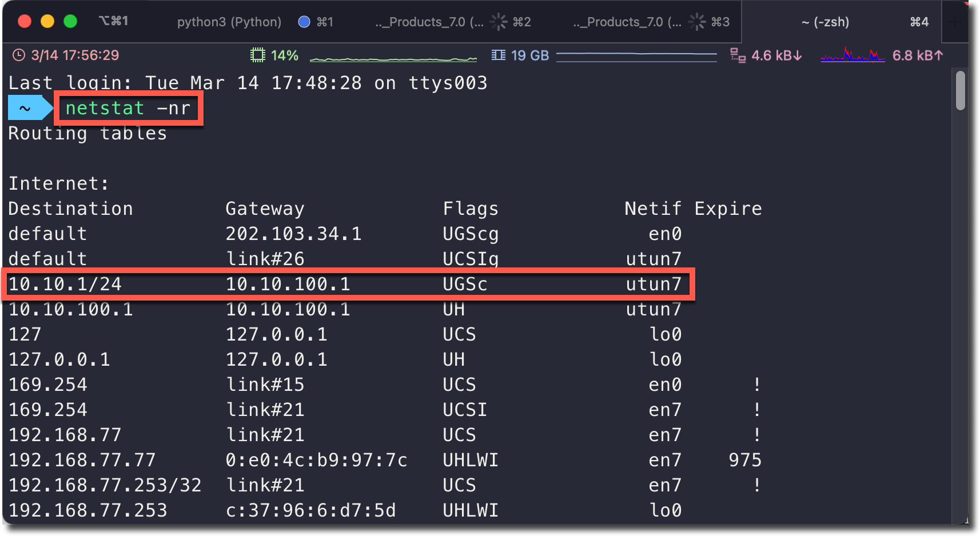Screen dimensions: 980x536
Task: Click the CPU chip icon
Action: pos(258,55)
